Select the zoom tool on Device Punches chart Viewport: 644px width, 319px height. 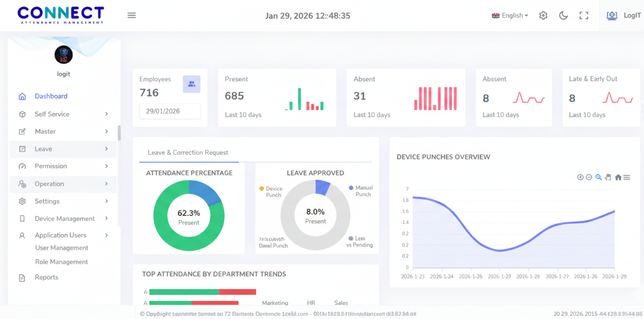coord(598,177)
